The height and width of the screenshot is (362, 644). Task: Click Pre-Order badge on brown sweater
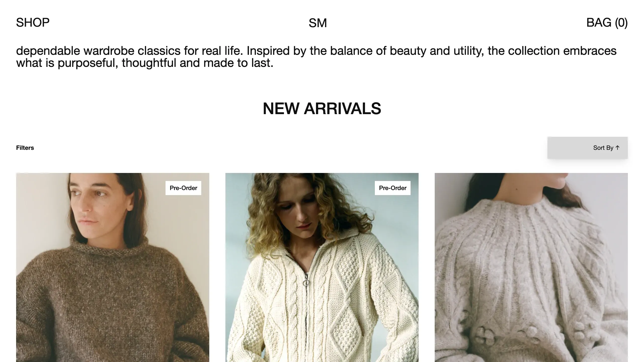pyautogui.click(x=183, y=188)
